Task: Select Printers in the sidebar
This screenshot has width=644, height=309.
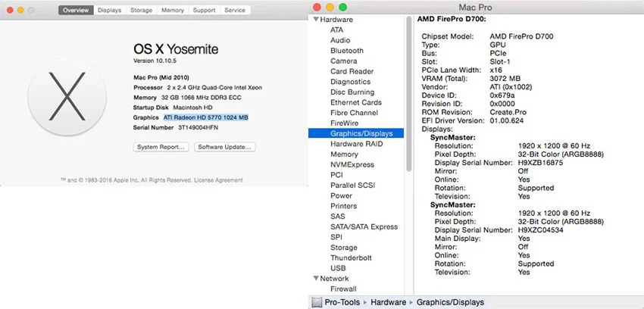Action: click(344, 206)
